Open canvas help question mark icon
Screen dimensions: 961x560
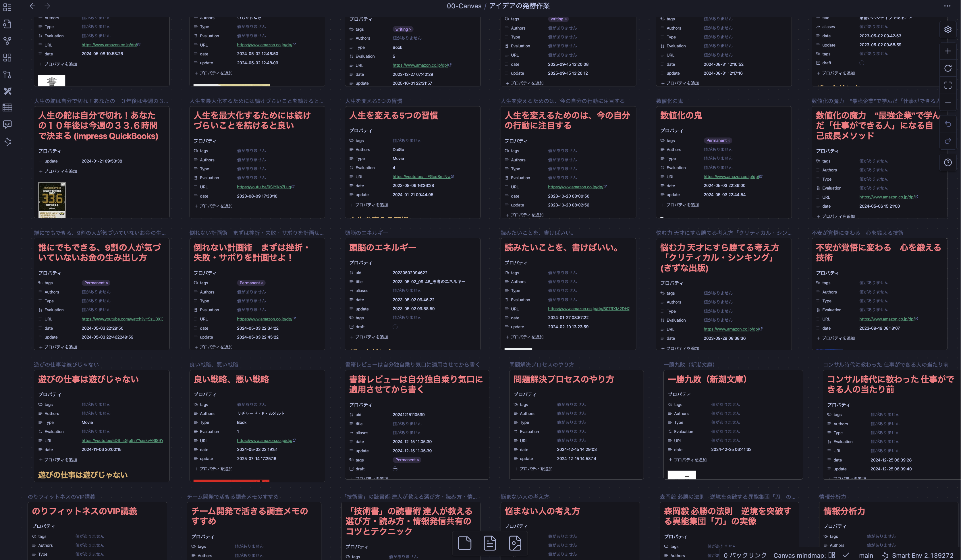tap(948, 163)
